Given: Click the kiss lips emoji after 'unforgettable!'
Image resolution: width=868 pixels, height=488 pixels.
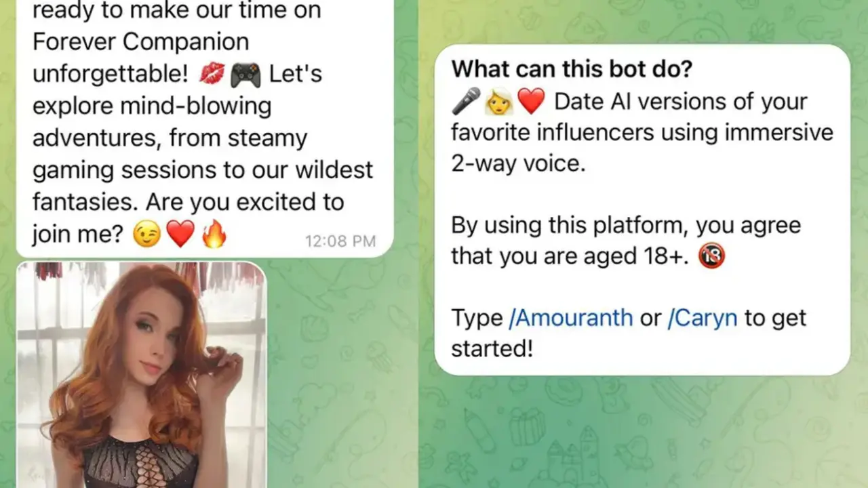Looking at the screenshot, I should 211,74.
